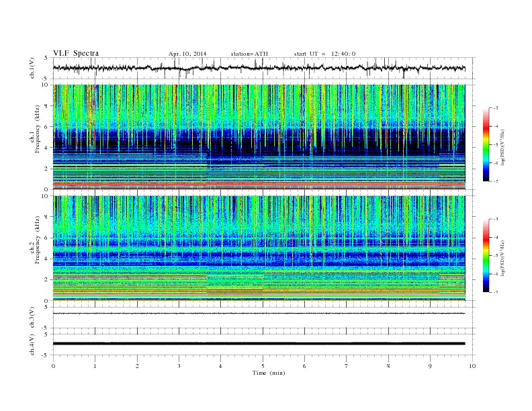Click the thick ch.4 voltage trace
The height and width of the screenshot is (411, 532).
tap(259, 344)
